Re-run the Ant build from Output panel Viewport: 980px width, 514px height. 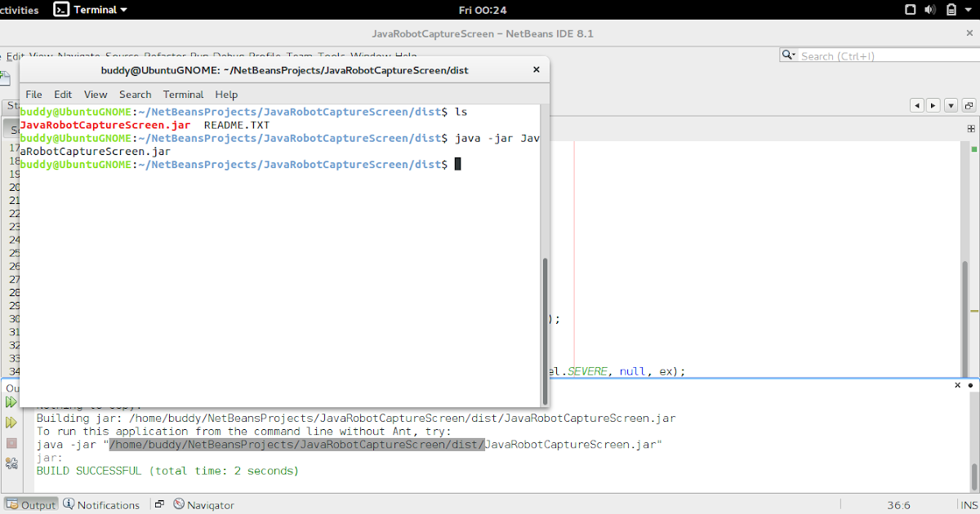tap(11, 400)
